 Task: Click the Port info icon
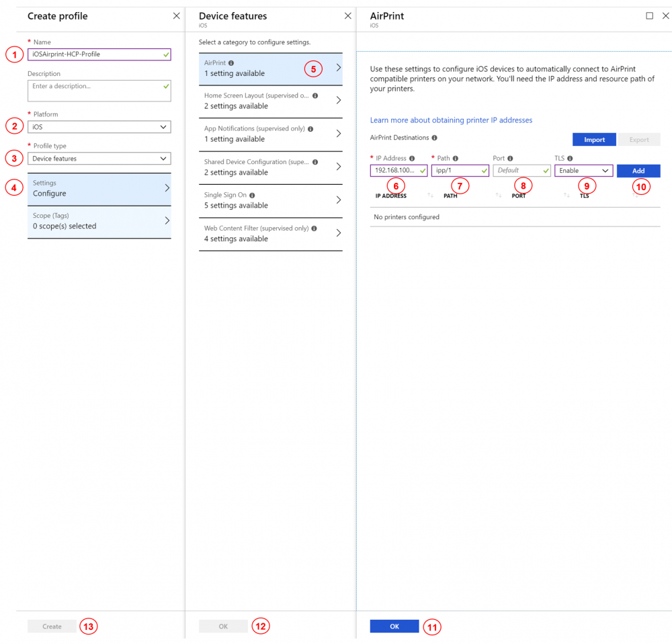tap(510, 159)
